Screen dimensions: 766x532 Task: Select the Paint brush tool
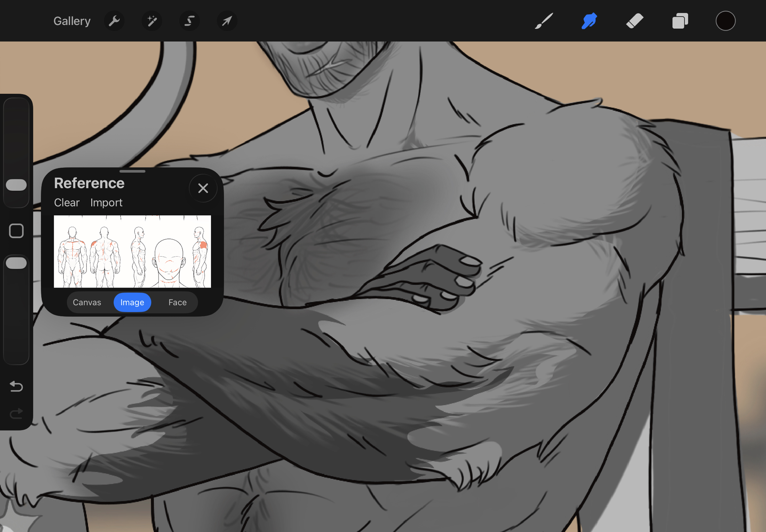point(544,21)
